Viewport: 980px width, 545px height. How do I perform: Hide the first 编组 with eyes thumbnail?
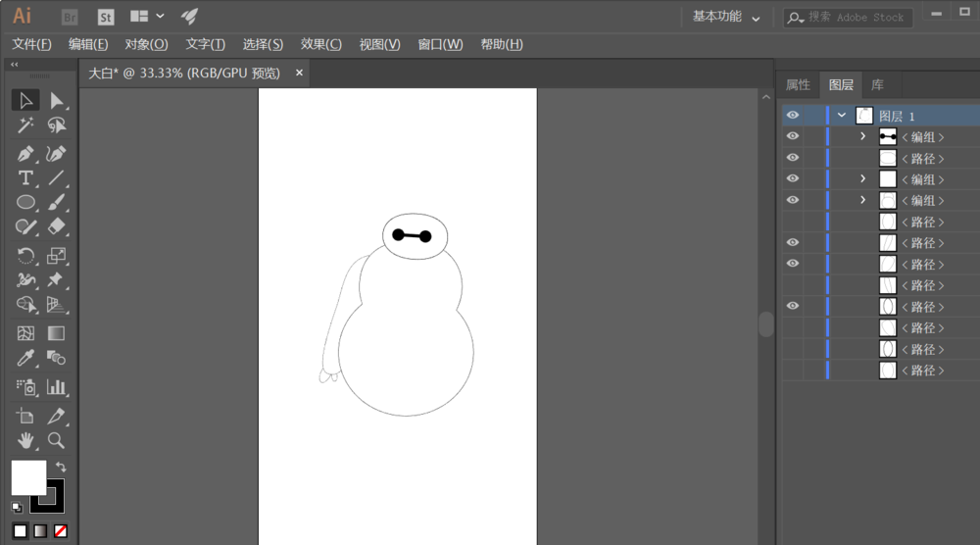(793, 136)
